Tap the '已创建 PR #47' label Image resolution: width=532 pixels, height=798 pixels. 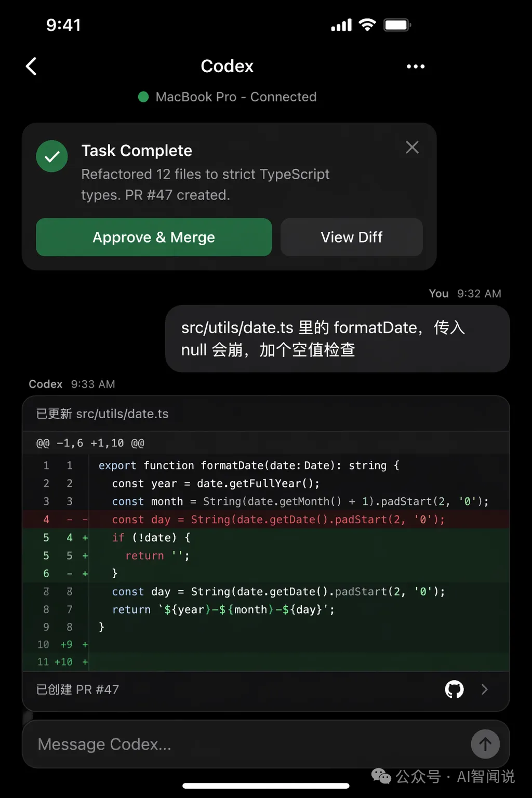tap(77, 689)
